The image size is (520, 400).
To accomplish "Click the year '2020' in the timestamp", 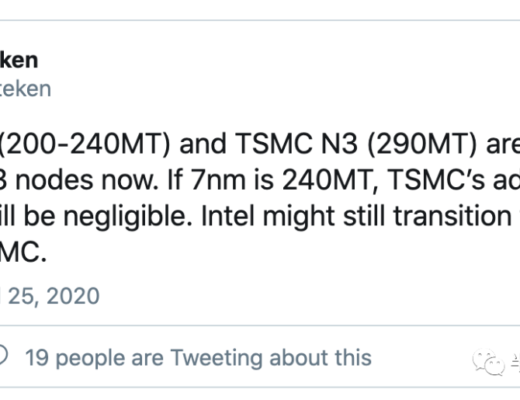I will (x=73, y=296).
